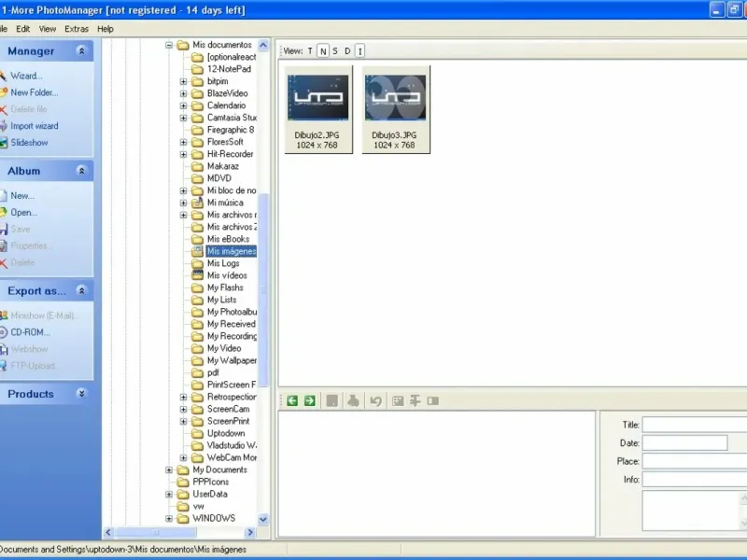
Task: Click folder tree horizontal scroll left arrow
Action: pos(108,532)
